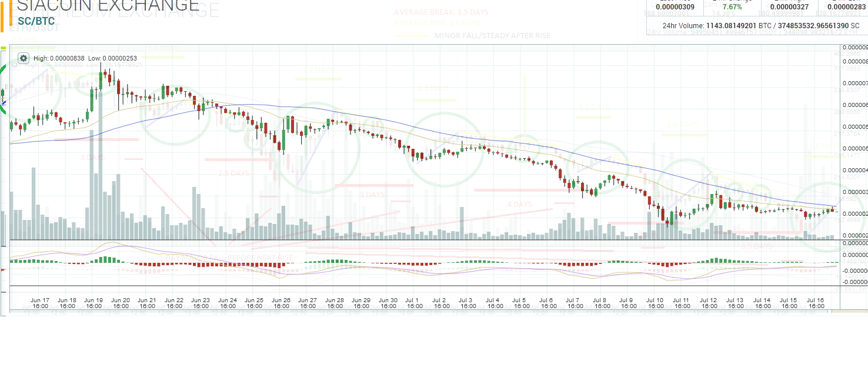Click the Jun 19 16:00 date label
This screenshot has width=868, height=381.
click(x=94, y=303)
